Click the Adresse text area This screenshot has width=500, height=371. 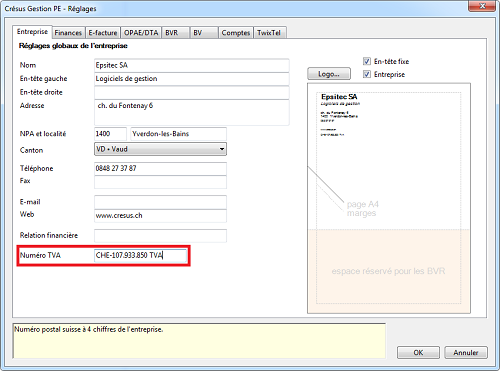tap(192, 112)
